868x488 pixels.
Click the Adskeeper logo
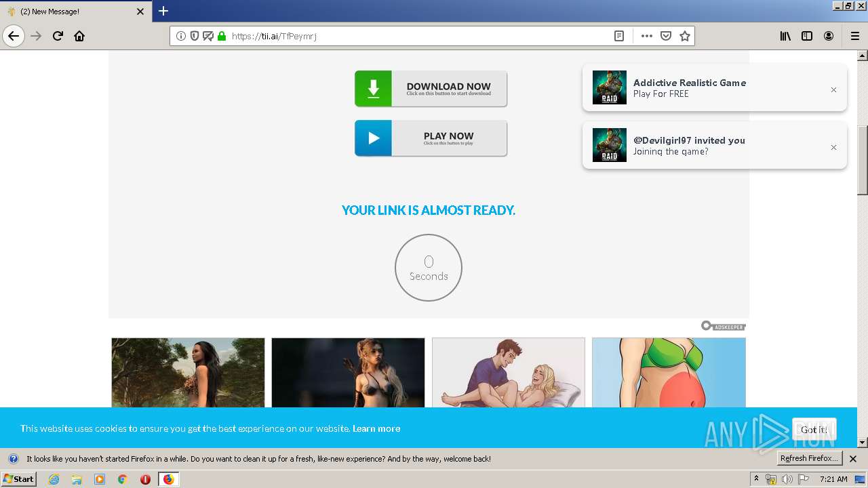724,326
